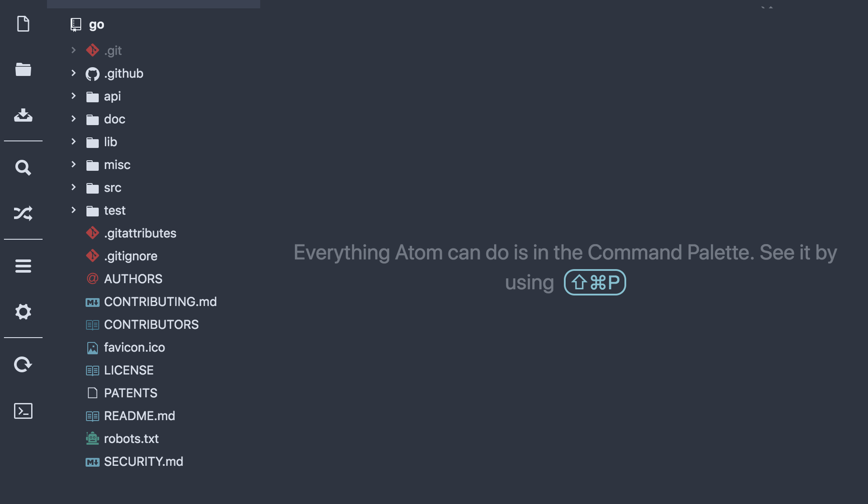Open the folder explorer icon
The image size is (868, 504).
click(x=23, y=70)
